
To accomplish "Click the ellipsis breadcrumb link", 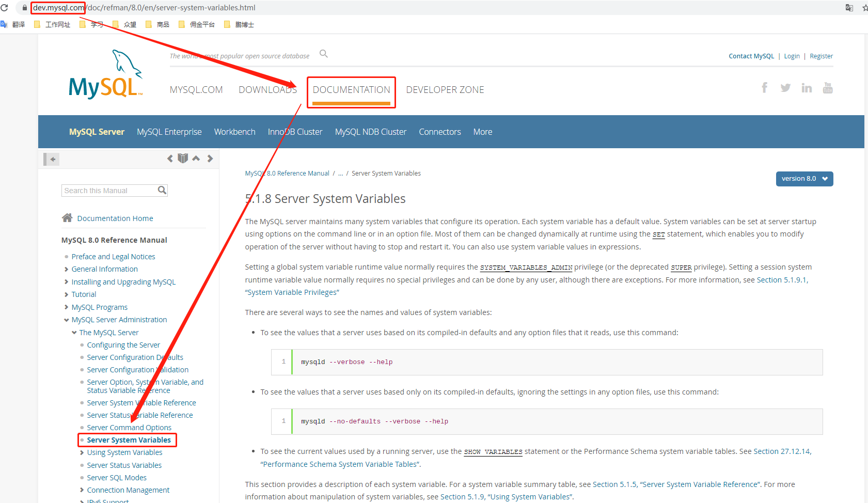I will [340, 174].
